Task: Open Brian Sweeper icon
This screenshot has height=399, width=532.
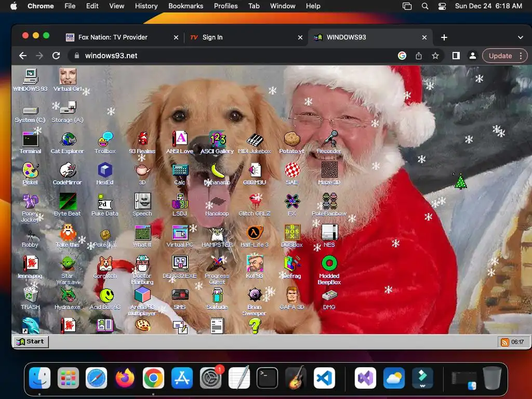Action: tap(255, 301)
